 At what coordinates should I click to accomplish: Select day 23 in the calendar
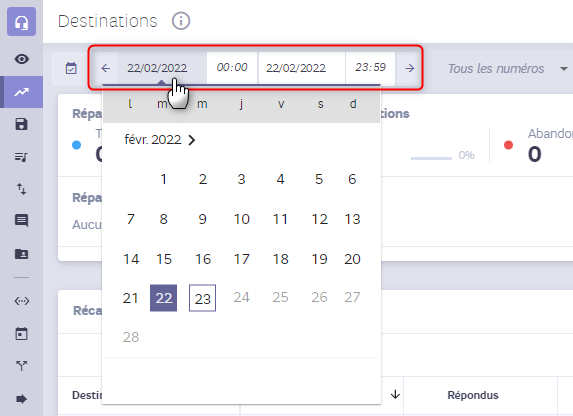[x=202, y=298]
